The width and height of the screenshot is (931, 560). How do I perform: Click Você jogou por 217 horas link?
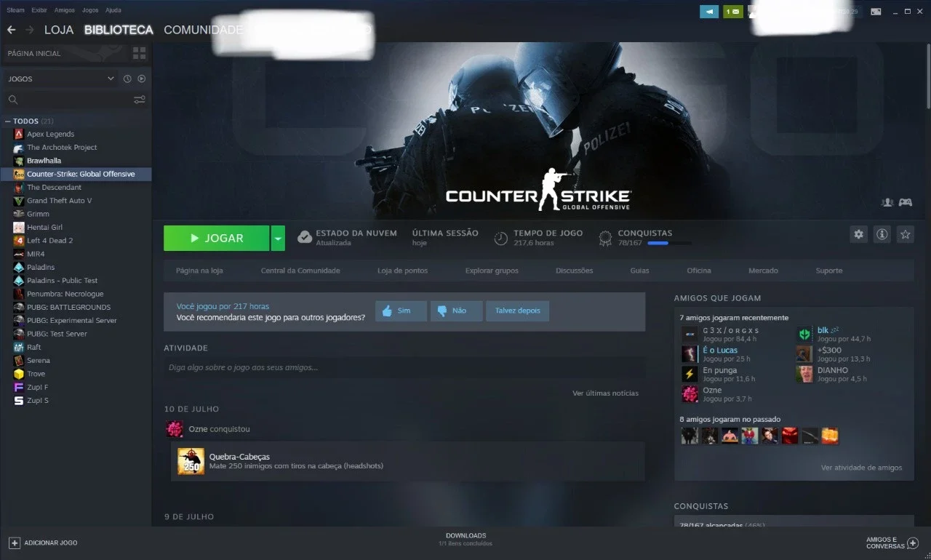[x=223, y=306]
